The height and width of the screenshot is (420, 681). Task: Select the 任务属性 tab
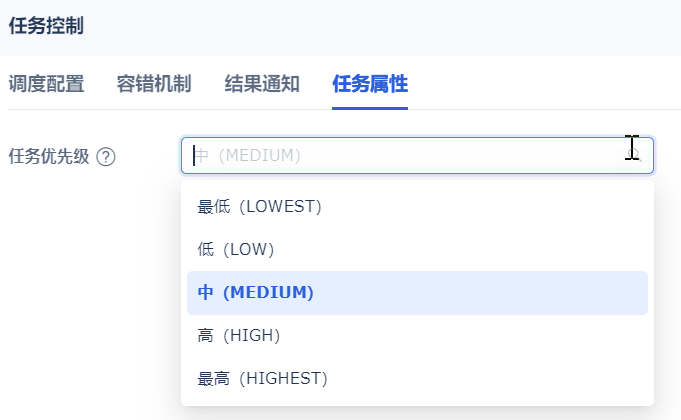click(370, 84)
